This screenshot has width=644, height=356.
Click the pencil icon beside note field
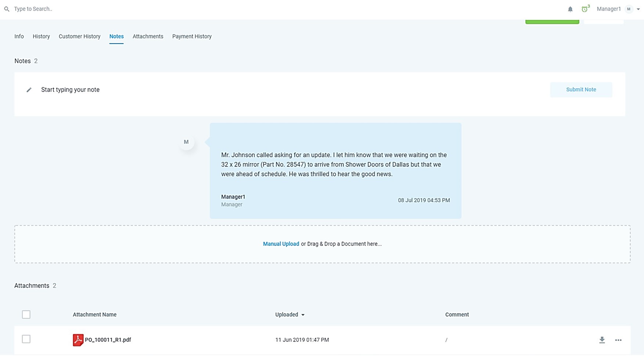click(x=29, y=90)
